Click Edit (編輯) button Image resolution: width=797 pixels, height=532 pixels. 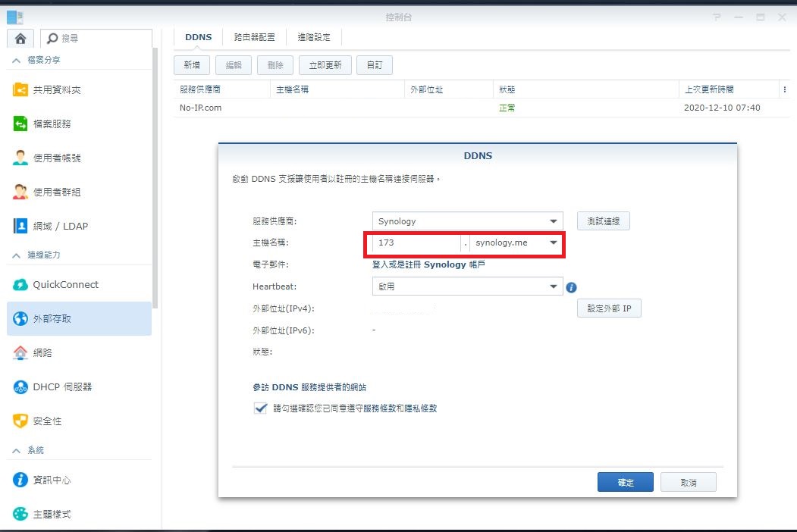coord(234,65)
